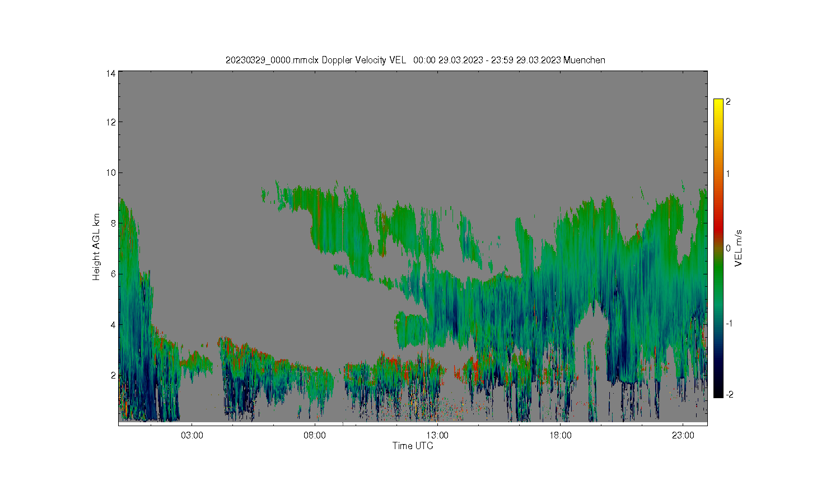
Task: Click the colorbar bottom value '-2'
Action: (x=730, y=395)
